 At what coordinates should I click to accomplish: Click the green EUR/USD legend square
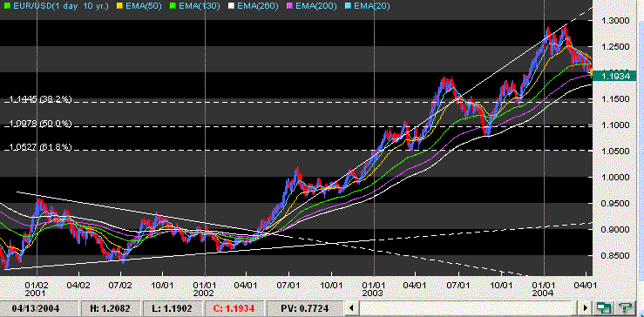(6, 6)
